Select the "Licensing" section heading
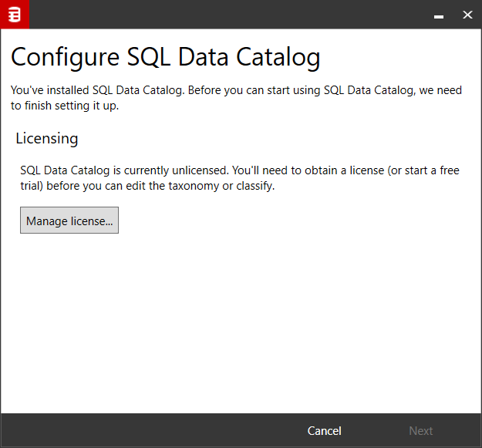482x448 pixels. pyautogui.click(x=47, y=139)
